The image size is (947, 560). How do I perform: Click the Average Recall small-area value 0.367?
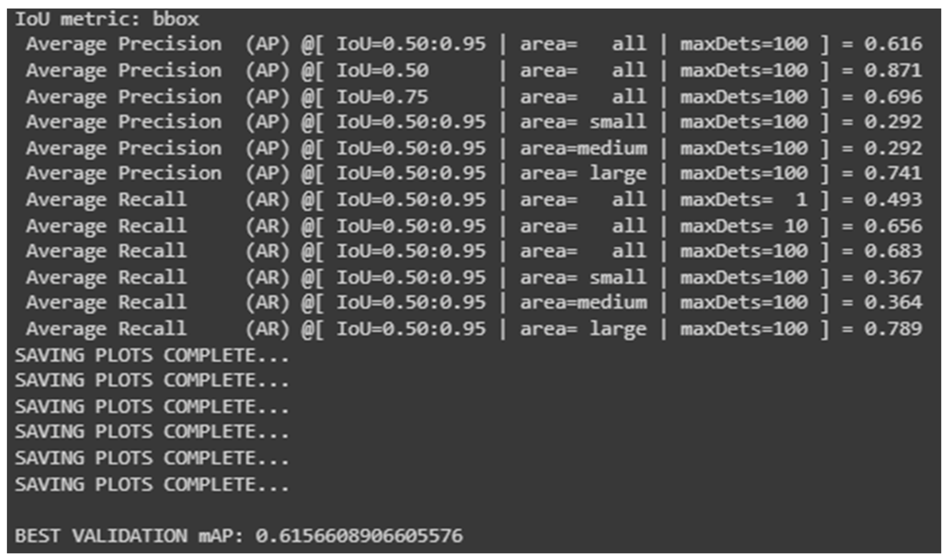[x=893, y=277]
